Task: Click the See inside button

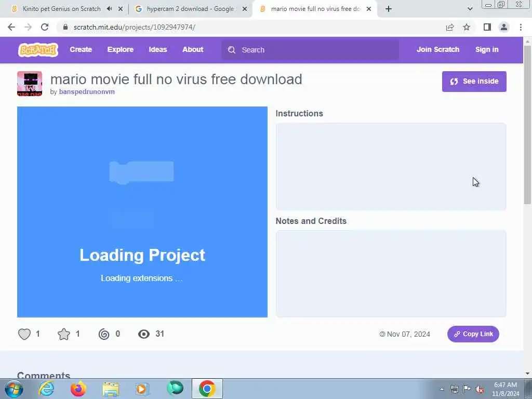Action: point(474,82)
